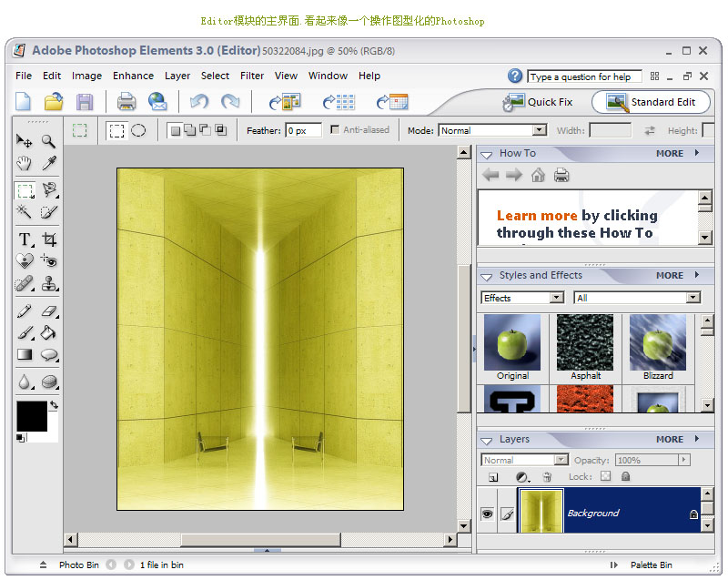Select the Type tool
Image resolution: width=728 pixels, height=580 pixels.
pyautogui.click(x=25, y=239)
